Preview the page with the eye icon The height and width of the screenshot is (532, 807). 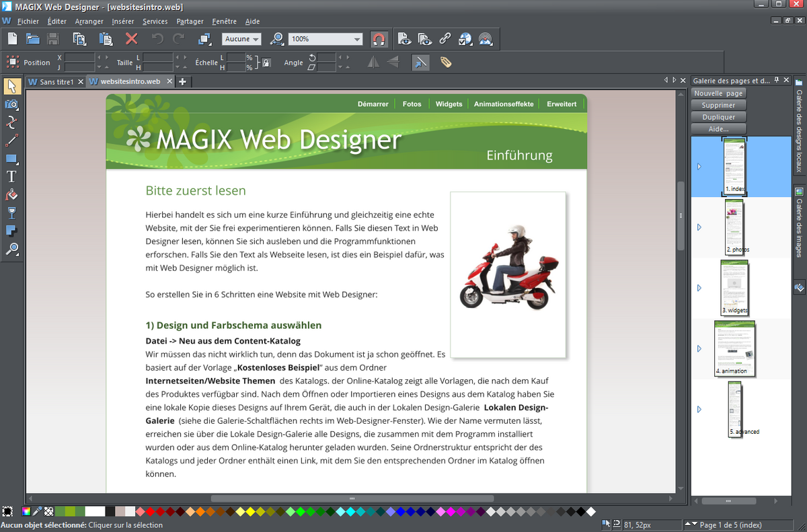(403, 39)
